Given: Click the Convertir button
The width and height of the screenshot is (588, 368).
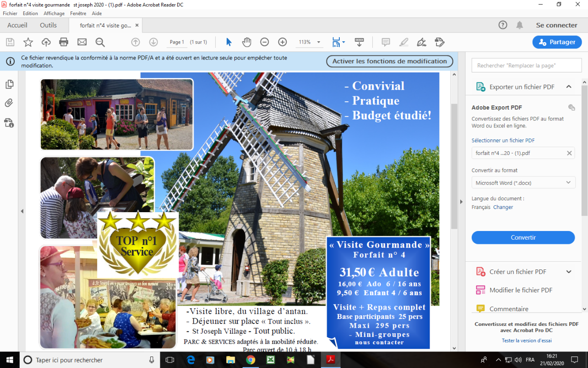Looking at the screenshot, I should point(523,237).
